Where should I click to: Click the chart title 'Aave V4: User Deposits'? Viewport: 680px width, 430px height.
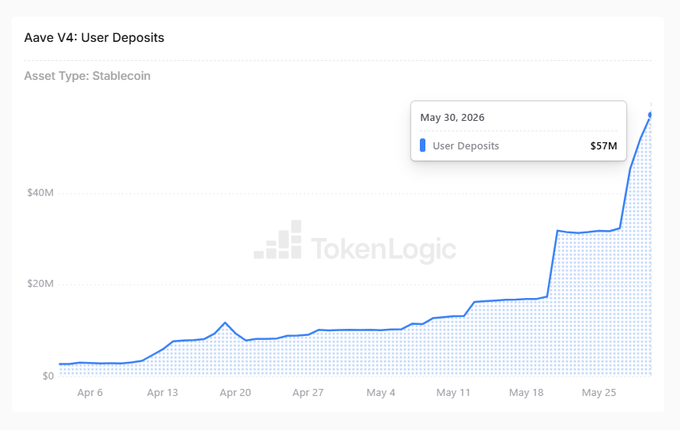pyautogui.click(x=94, y=38)
